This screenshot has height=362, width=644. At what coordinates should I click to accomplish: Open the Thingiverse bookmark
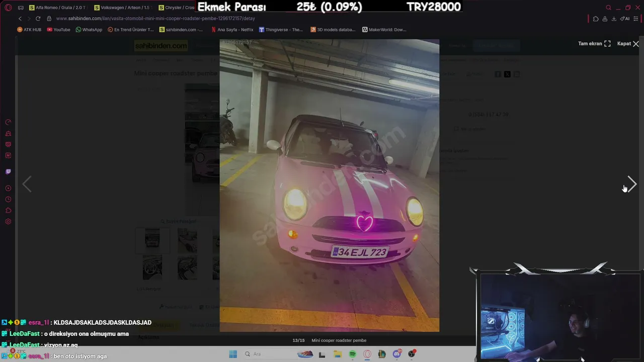[281, 30]
